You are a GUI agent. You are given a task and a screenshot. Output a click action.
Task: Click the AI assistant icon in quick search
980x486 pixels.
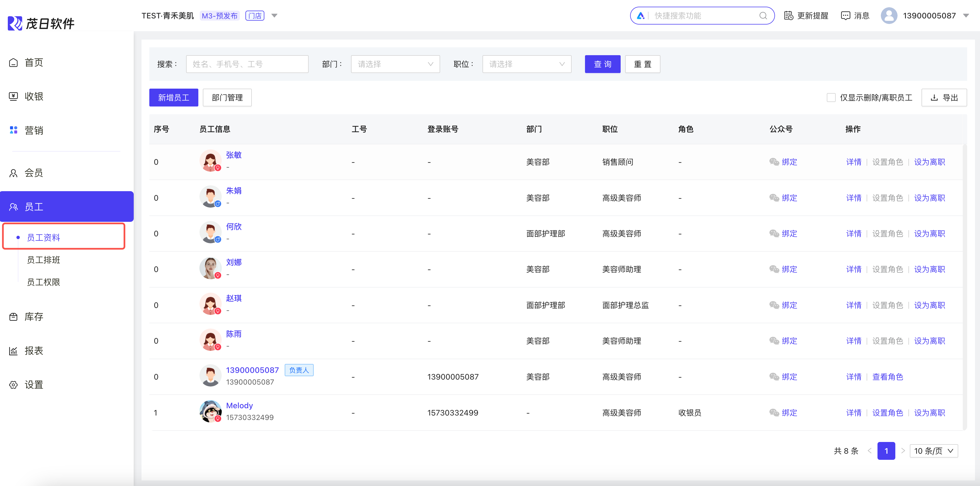[641, 16]
